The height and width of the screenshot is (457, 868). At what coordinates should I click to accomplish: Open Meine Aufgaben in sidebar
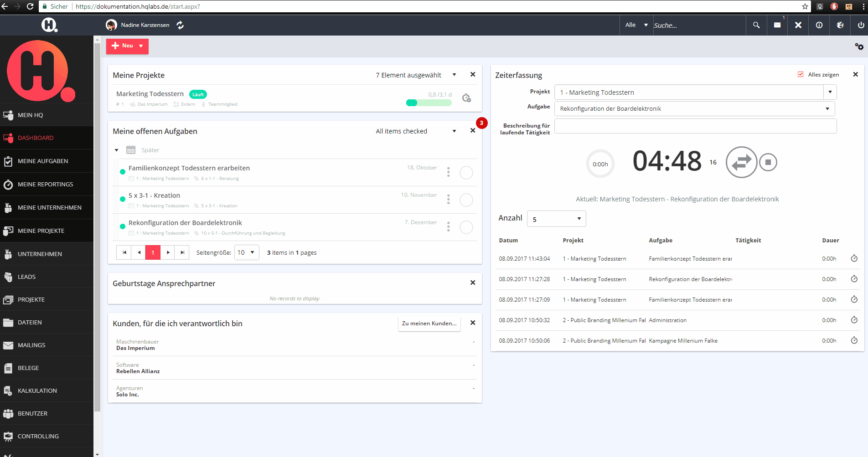43,161
